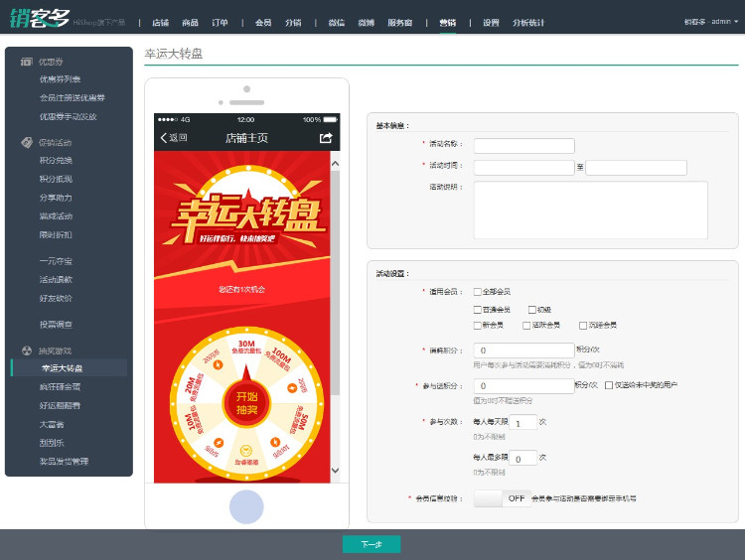Open 分享助力 in the sidebar
The width and height of the screenshot is (745, 560).
(x=56, y=198)
